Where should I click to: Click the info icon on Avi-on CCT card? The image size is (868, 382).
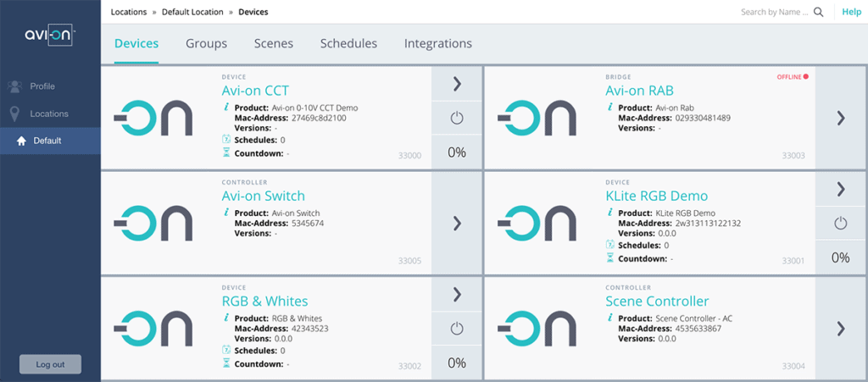click(226, 108)
